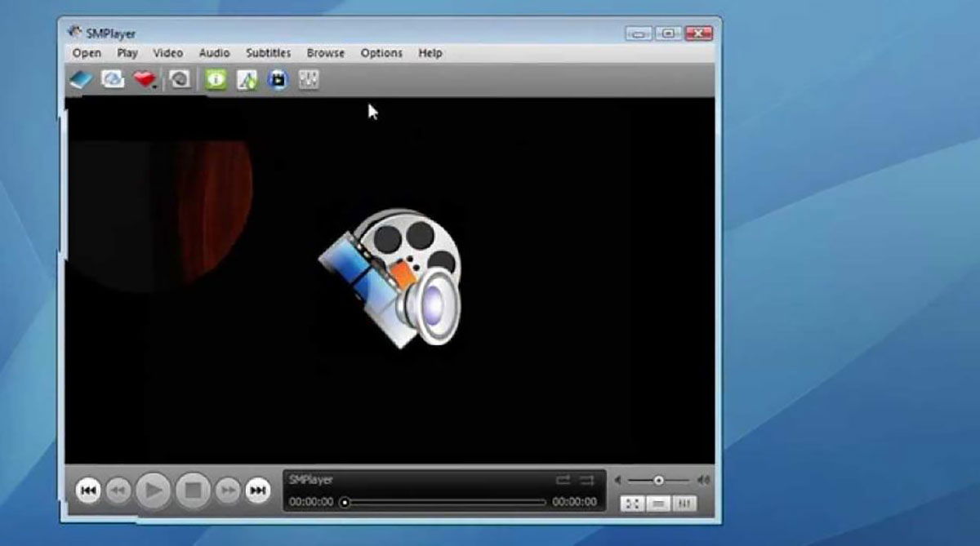Click the Open URL globe toolbar icon
Image resolution: width=980 pixels, height=546 pixels.
(x=113, y=79)
